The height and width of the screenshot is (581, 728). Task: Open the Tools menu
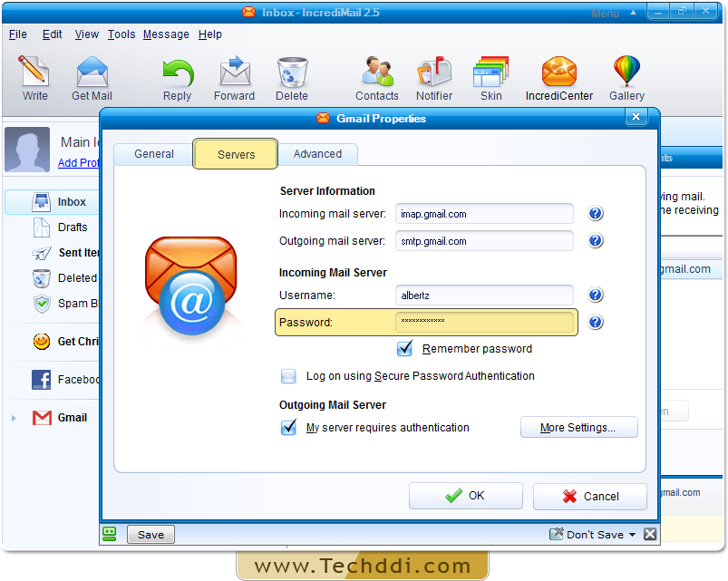click(x=121, y=34)
